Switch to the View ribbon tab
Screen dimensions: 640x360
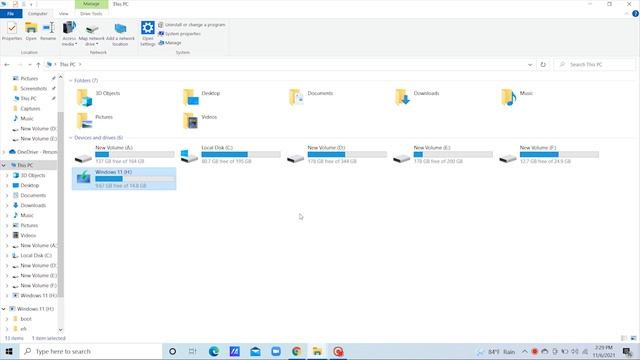point(64,14)
